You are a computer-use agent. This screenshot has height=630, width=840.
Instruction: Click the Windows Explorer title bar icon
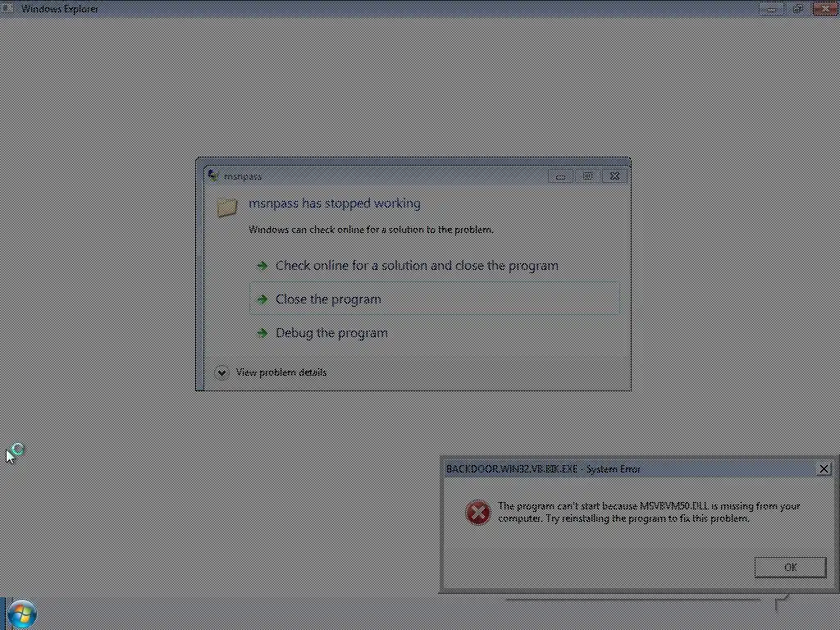click(x=8, y=8)
